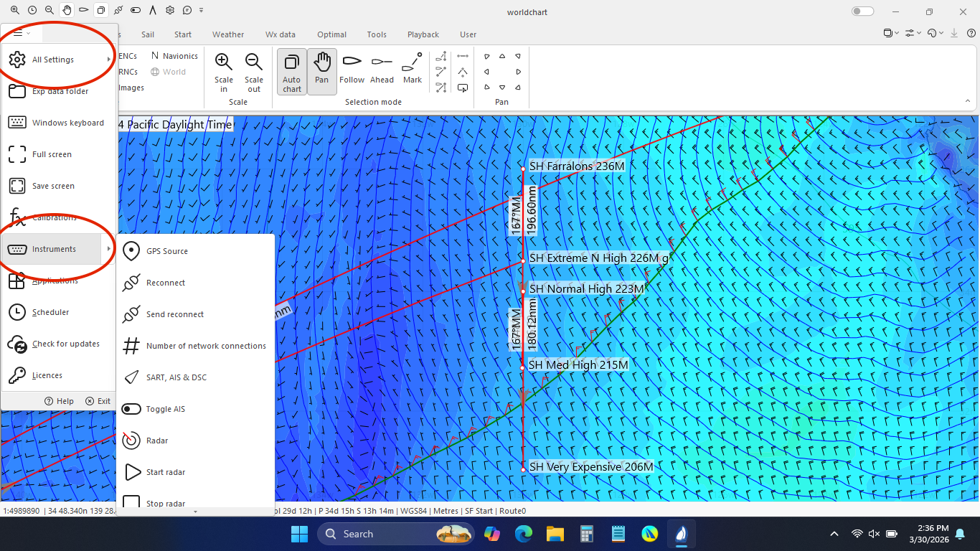Expand the quick access toolbar dropdown arrow

pos(202,11)
